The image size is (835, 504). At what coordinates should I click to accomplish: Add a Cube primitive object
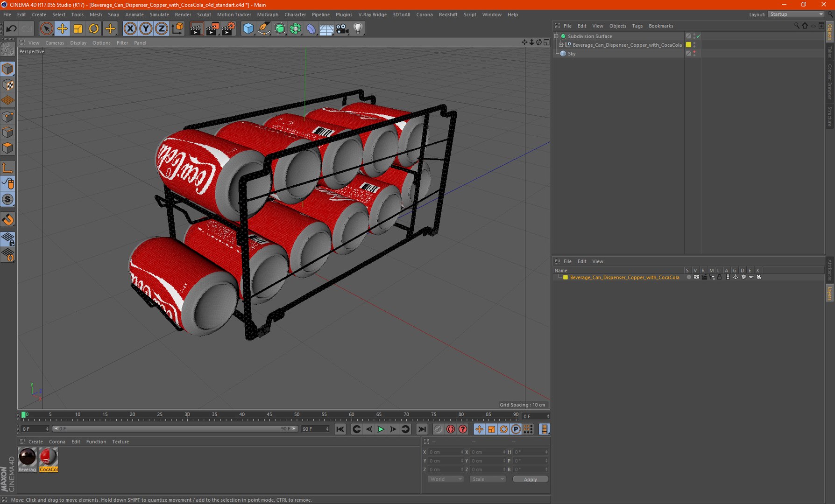(x=248, y=29)
